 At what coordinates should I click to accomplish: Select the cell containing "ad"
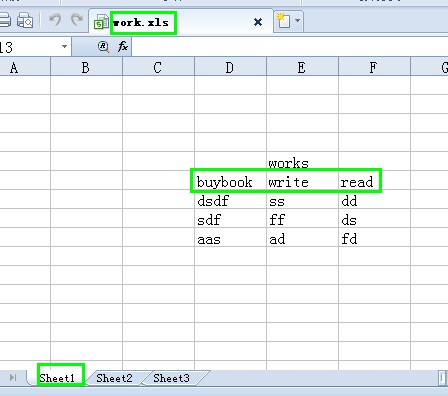pyautogui.click(x=302, y=237)
